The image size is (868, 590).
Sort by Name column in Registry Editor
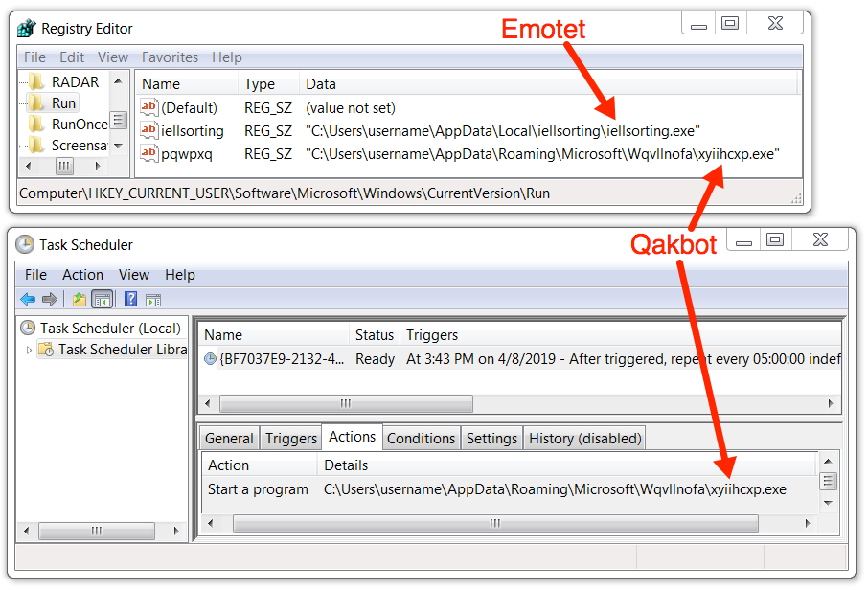(x=187, y=84)
